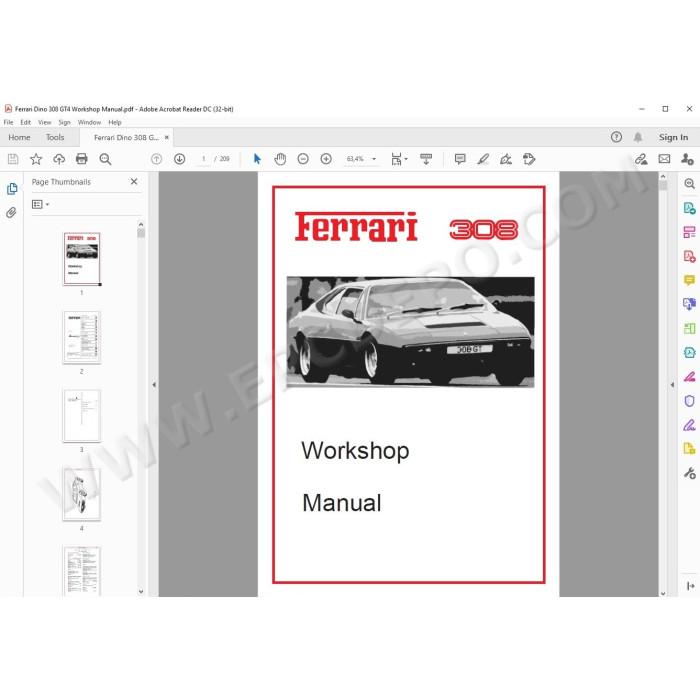Open the More Tools wrench in the right pane
The width and height of the screenshot is (700, 700).
click(x=689, y=473)
